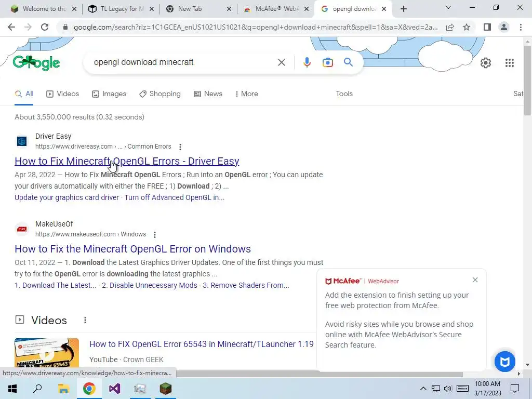Close the McAfee WebAdvisor tab
This screenshot has height=399, width=532.
[x=307, y=9]
